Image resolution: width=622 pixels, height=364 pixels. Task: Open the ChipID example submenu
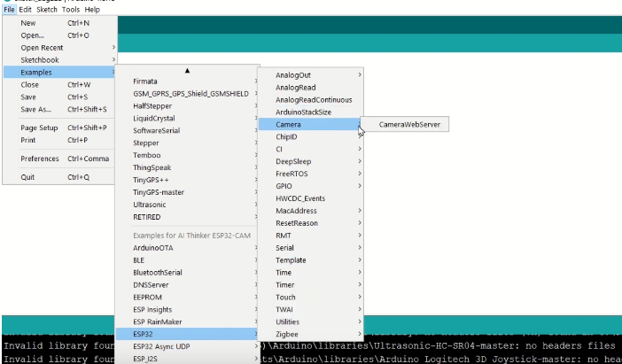311,136
